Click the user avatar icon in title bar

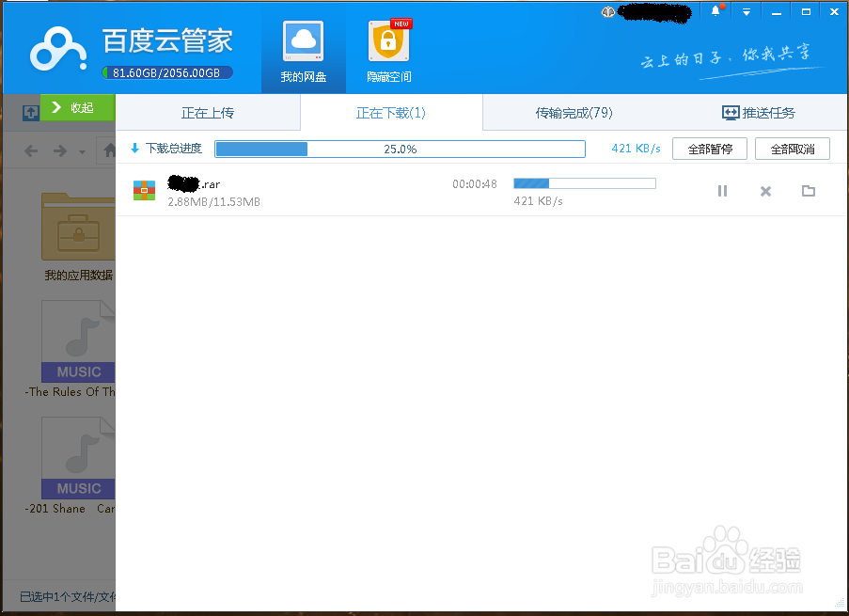[x=608, y=12]
